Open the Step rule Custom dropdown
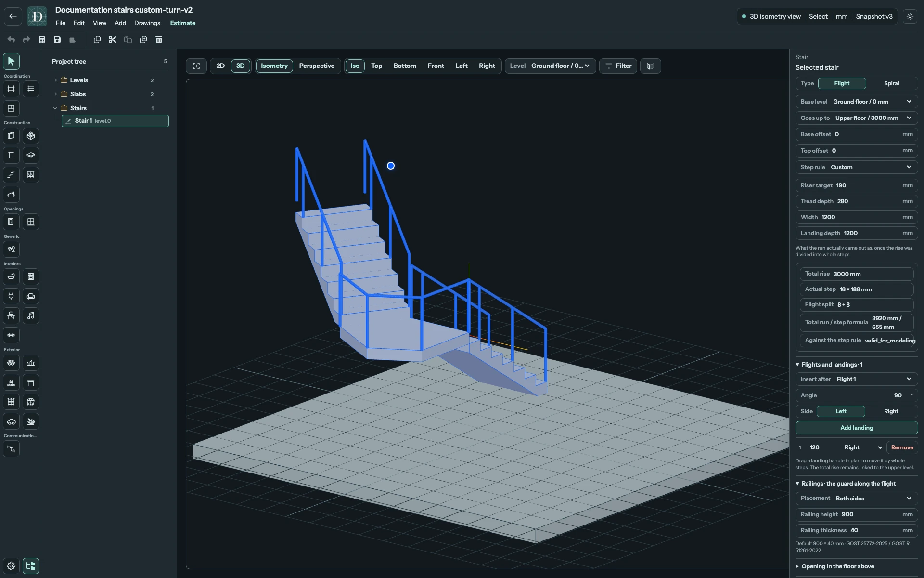This screenshot has height=578, width=924. tap(857, 167)
